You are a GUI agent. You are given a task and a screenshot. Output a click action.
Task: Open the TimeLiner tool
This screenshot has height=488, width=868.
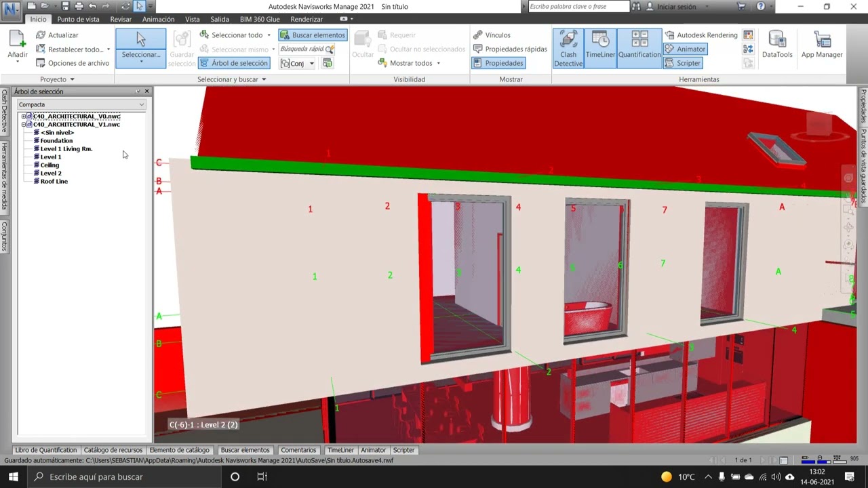click(x=600, y=48)
